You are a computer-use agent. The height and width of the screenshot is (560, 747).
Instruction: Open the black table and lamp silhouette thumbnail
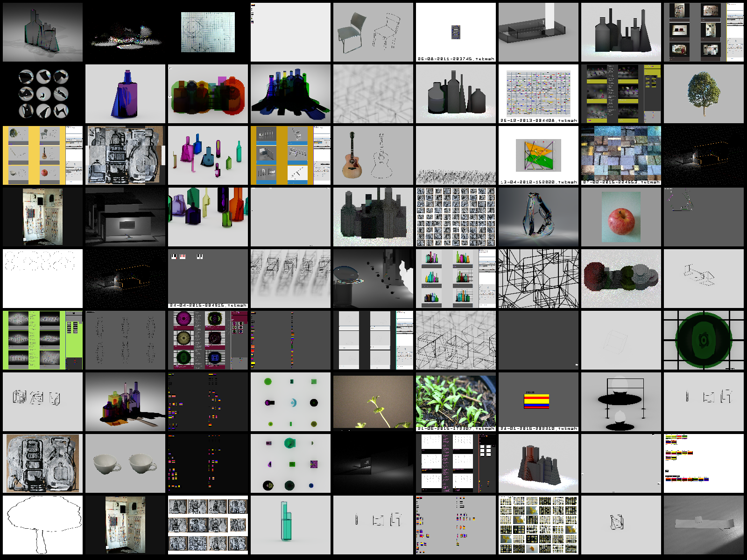621,402
